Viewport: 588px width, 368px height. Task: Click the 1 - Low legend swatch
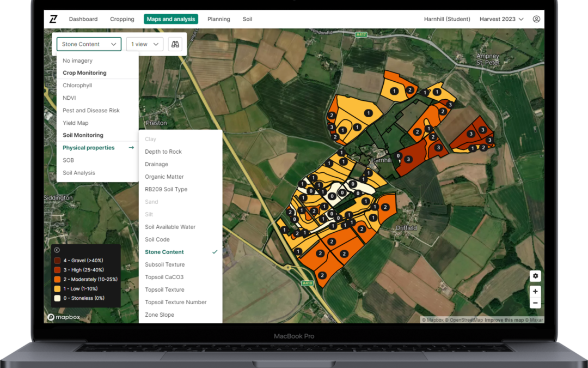click(57, 288)
